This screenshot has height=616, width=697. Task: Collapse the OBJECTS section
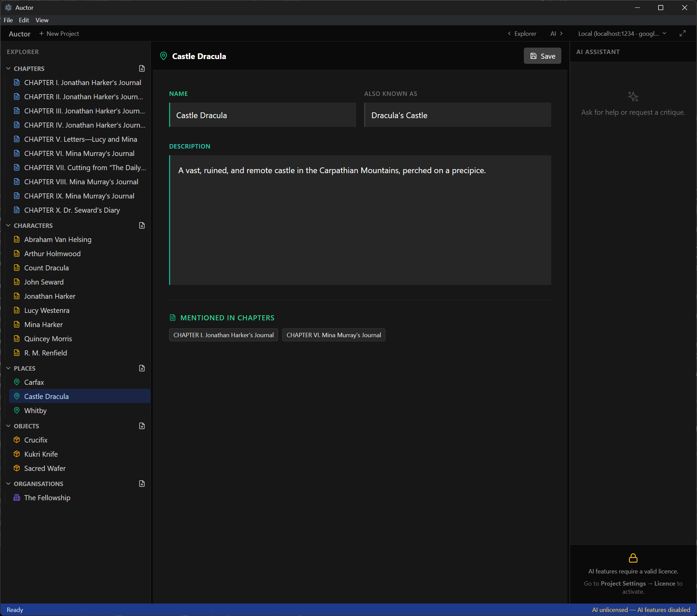tap(8, 426)
